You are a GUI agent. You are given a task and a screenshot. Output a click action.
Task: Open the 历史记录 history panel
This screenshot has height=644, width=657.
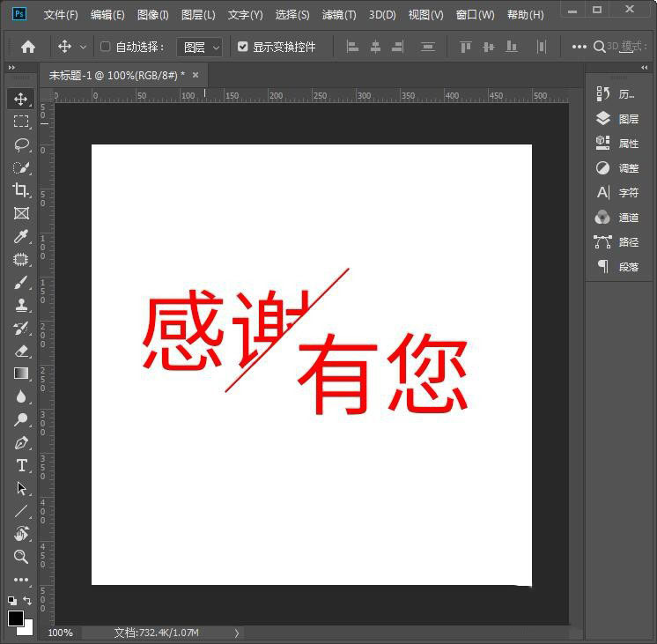coord(616,94)
